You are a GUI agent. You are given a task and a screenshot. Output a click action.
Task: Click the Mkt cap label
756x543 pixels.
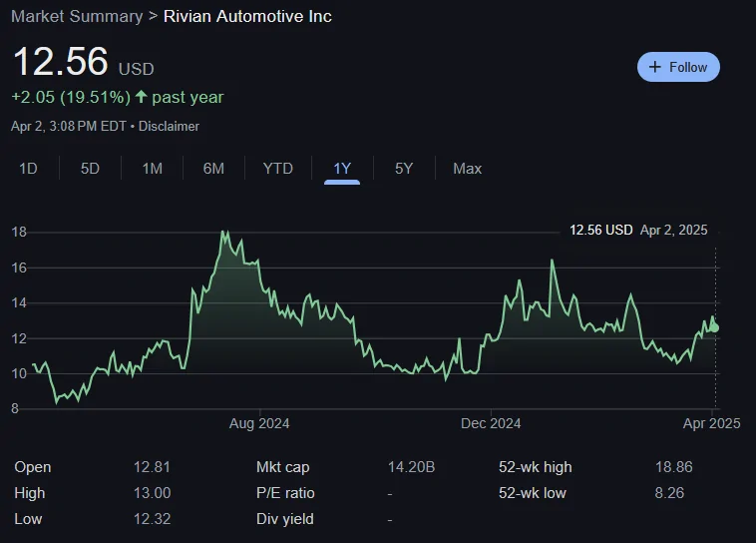[282, 467]
